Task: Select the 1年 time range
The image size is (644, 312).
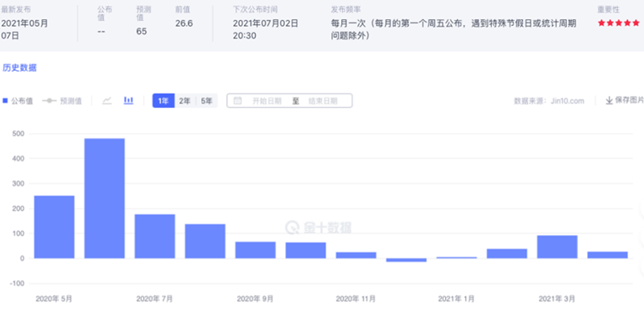Action: (163, 101)
